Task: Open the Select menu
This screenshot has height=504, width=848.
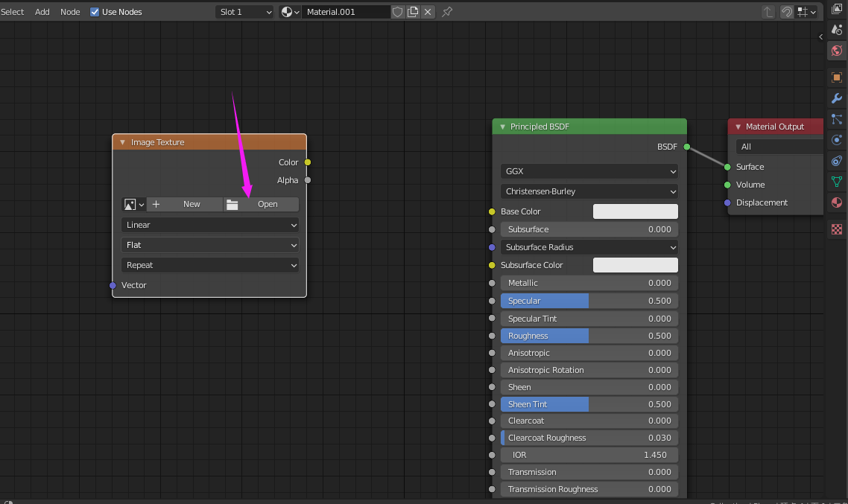Action: 13,12
